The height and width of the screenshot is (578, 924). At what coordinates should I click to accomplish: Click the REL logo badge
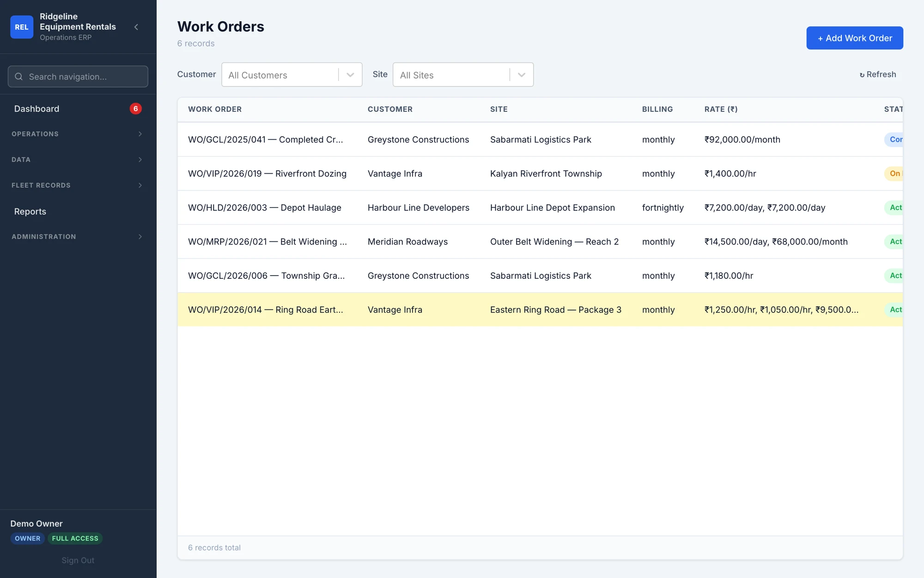pos(22,27)
